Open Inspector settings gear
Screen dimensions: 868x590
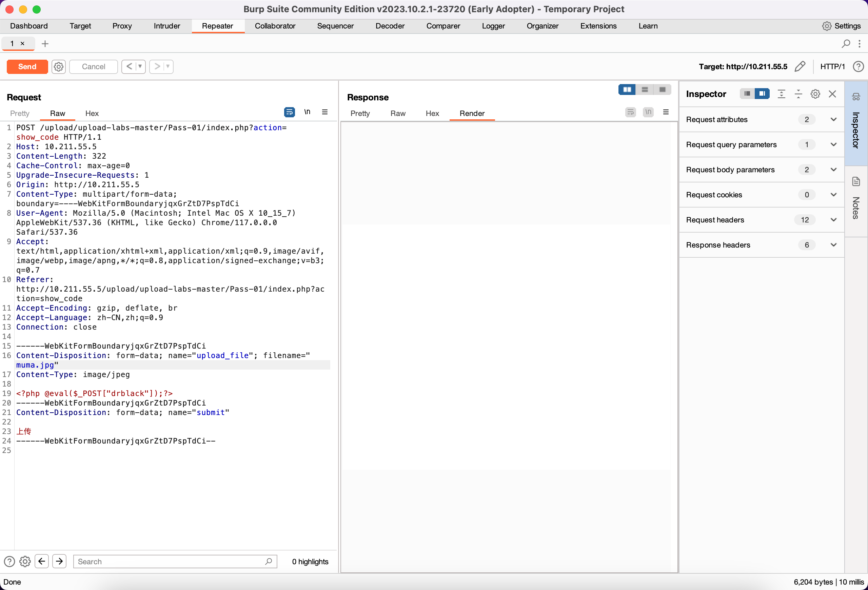coord(815,94)
